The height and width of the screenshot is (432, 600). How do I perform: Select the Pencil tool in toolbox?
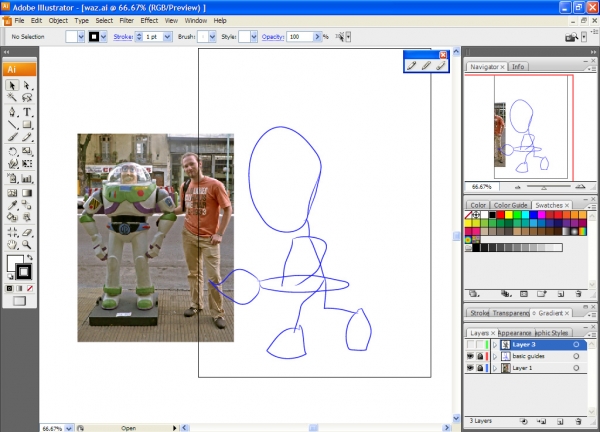click(26, 137)
